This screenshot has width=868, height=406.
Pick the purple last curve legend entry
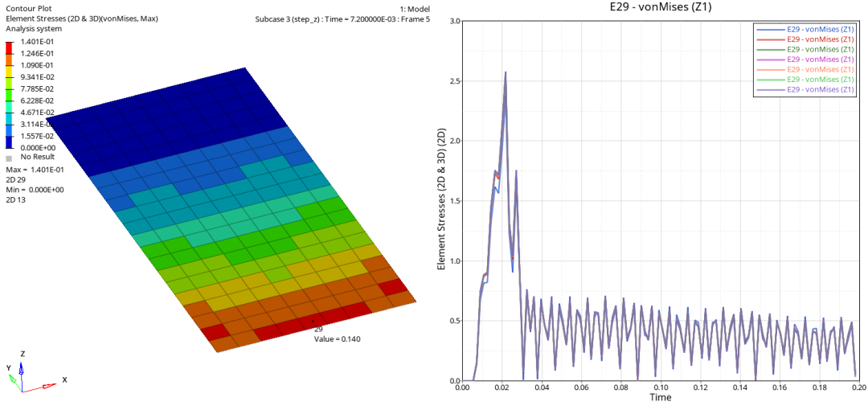click(804, 90)
